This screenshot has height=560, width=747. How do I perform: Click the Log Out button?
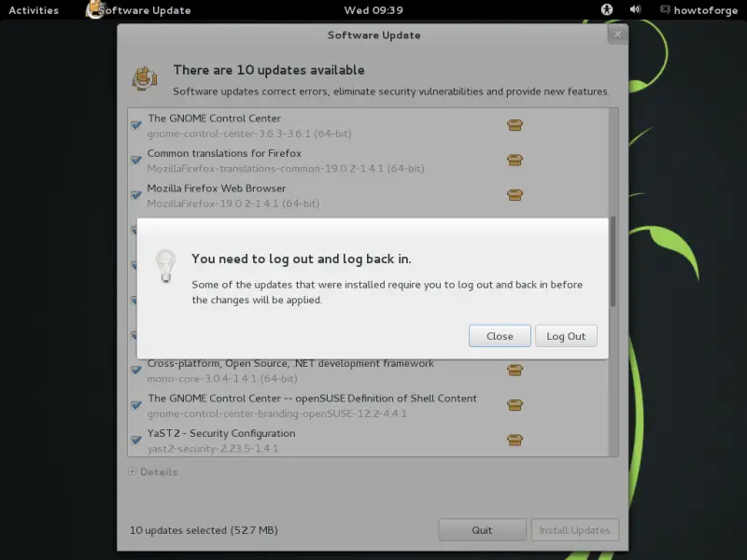click(566, 336)
